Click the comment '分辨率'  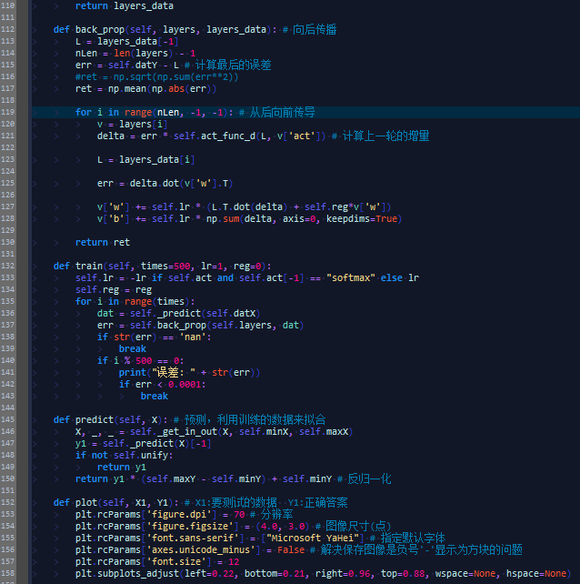click(x=276, y=514)
